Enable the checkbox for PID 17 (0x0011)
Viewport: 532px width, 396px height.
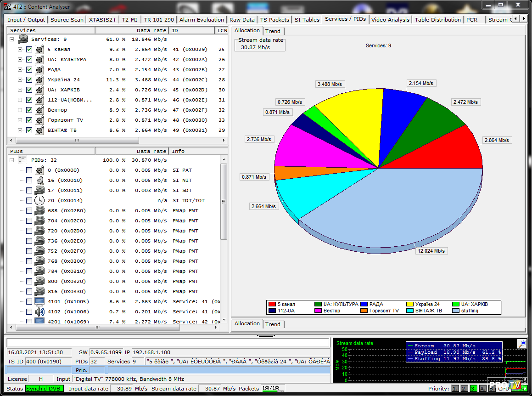pos(29,190)
